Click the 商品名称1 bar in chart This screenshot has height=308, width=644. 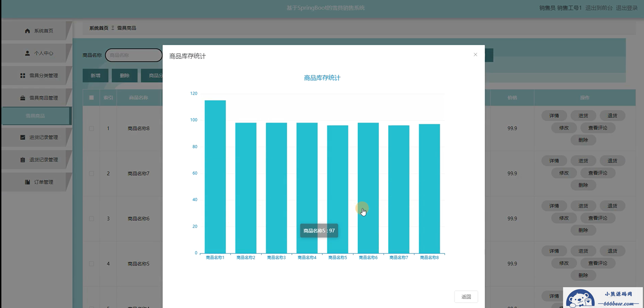point(215,176)
